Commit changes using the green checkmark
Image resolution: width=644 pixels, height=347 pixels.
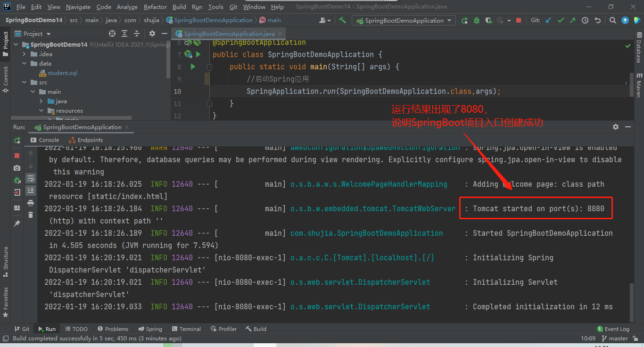click(560, 20)
